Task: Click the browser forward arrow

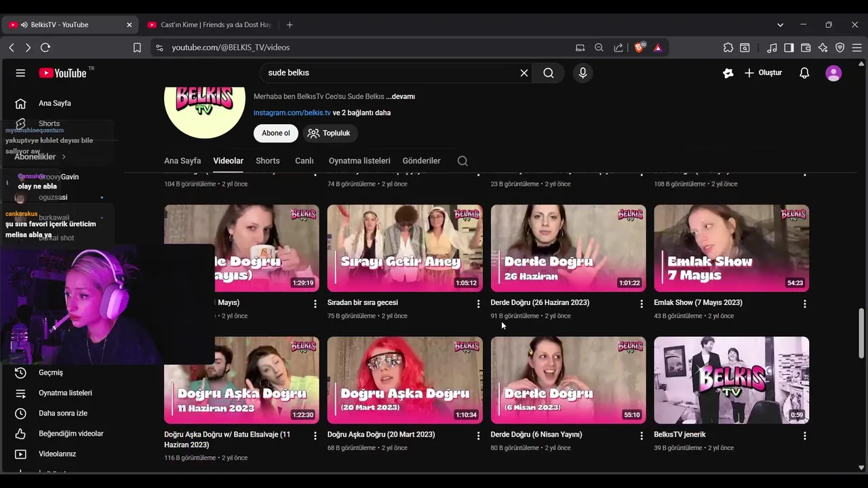Action: [28, 47]
